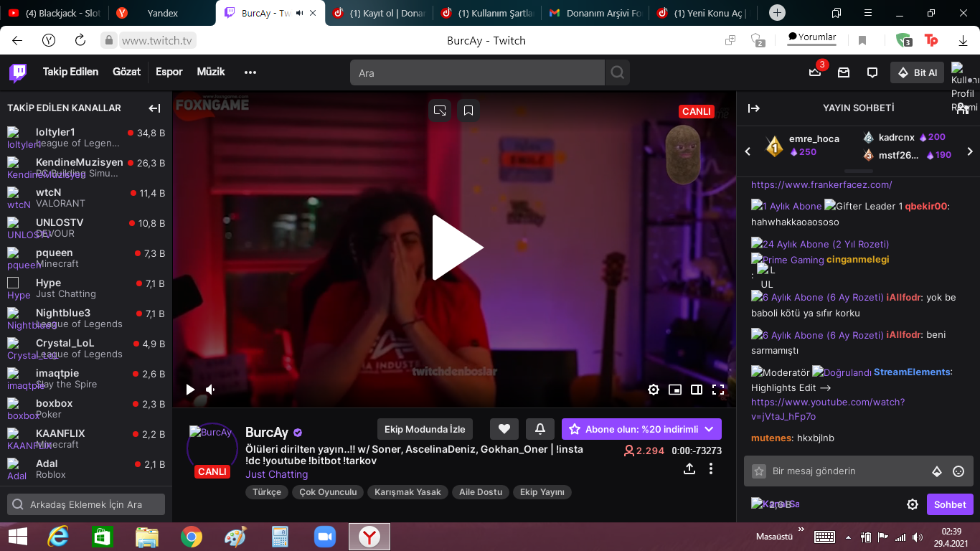Viewport: 980px width, 551px height.
Task: Open the YouTube highlights link in chat
Action: (x=828, y=409)
